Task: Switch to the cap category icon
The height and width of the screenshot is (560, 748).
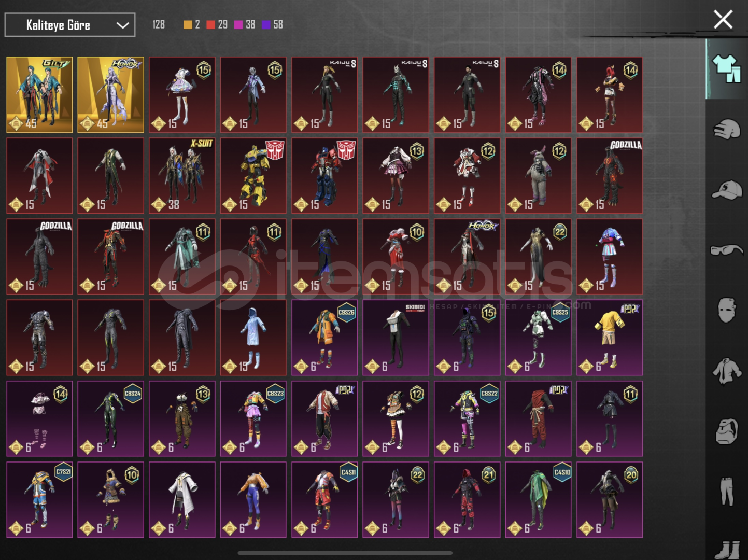Action: 727,190
